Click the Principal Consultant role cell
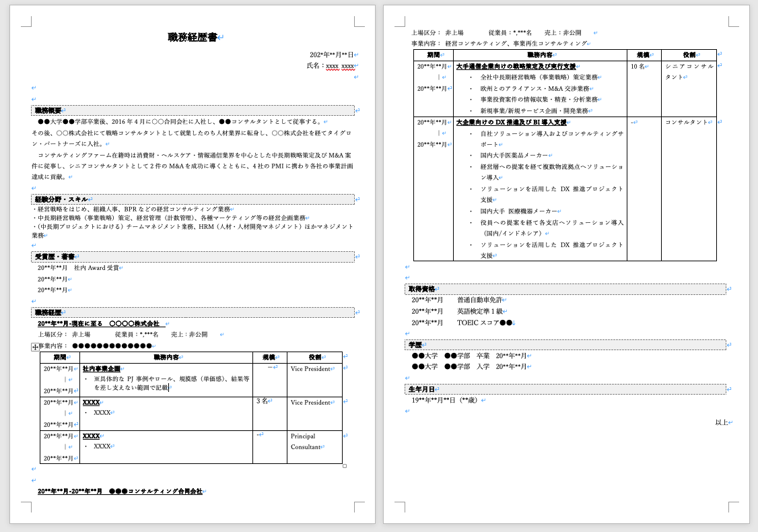 point(314,447)
